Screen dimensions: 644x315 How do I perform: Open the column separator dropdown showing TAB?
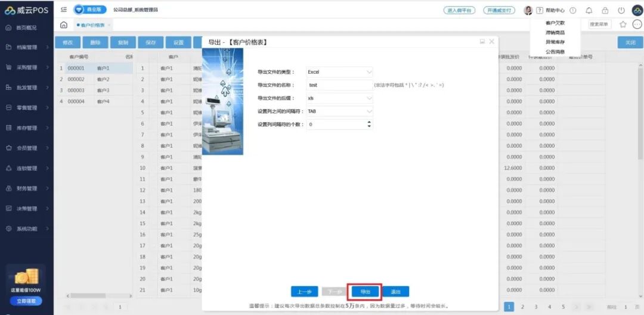coord(339,111)
